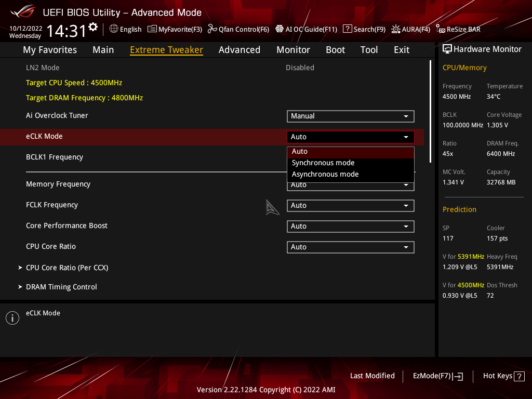Click the 10/12/2022 Wednesday date

(25, 32)
